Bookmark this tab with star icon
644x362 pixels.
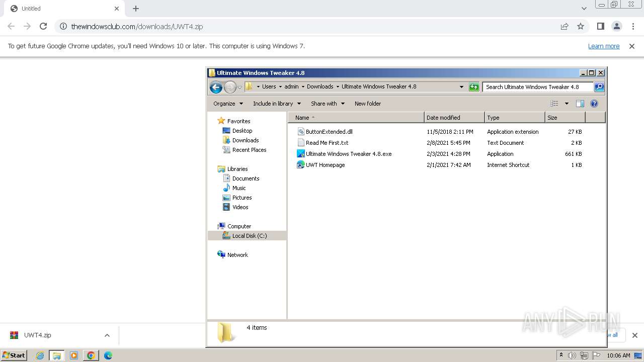click(x=581, y=26)
